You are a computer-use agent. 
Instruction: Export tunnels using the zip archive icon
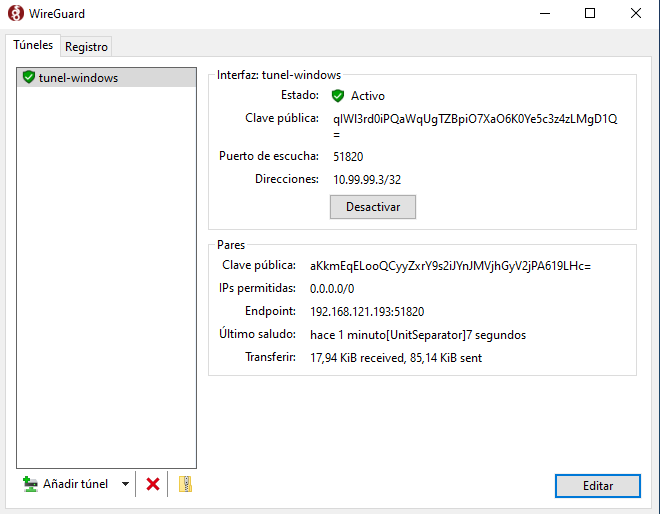(x=184, y=484)
